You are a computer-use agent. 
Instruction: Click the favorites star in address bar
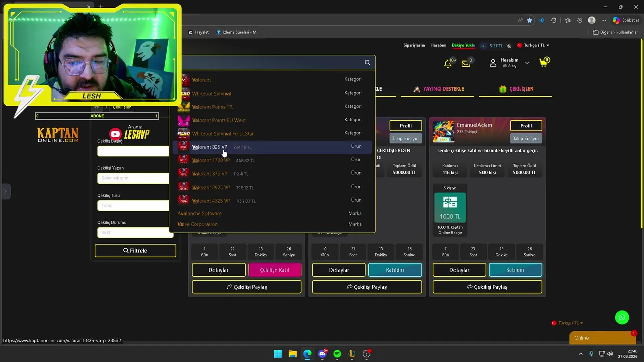[530, 20]
